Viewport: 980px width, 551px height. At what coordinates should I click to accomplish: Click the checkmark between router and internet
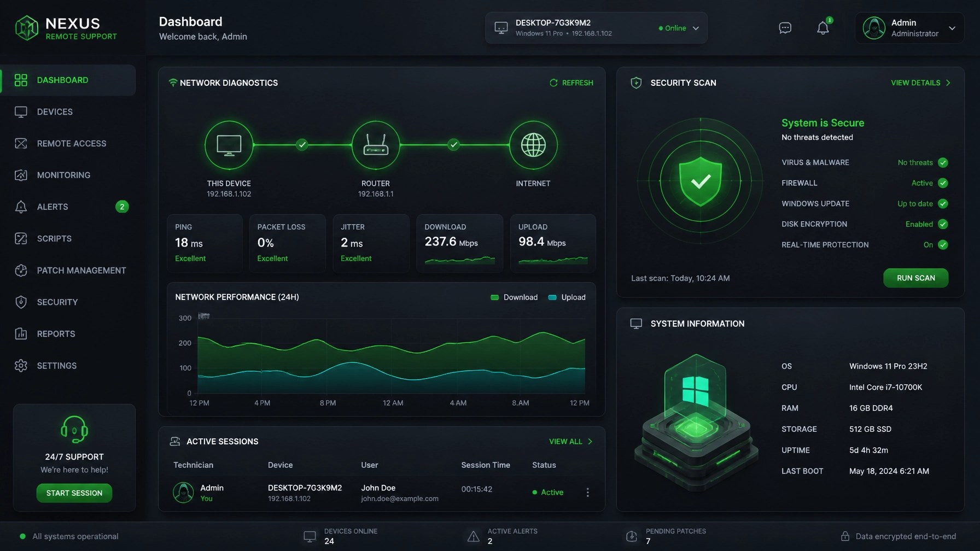click(x=453, y=145)
